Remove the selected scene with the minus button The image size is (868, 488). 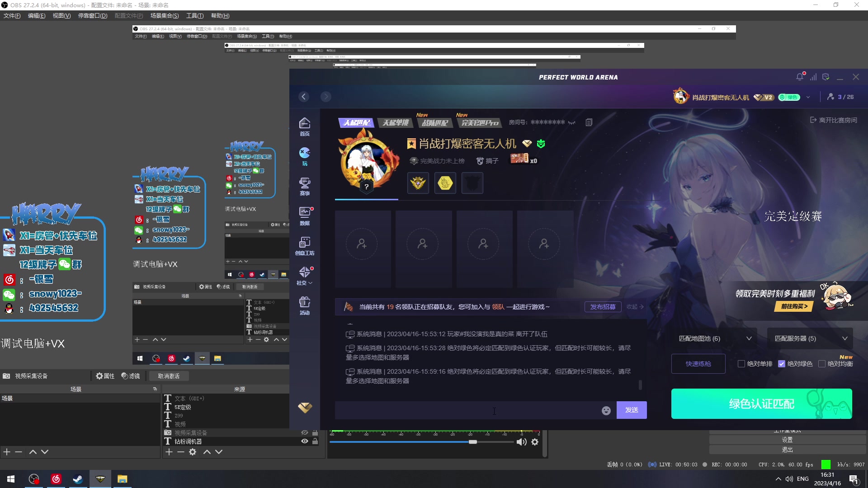click(19, 452)
